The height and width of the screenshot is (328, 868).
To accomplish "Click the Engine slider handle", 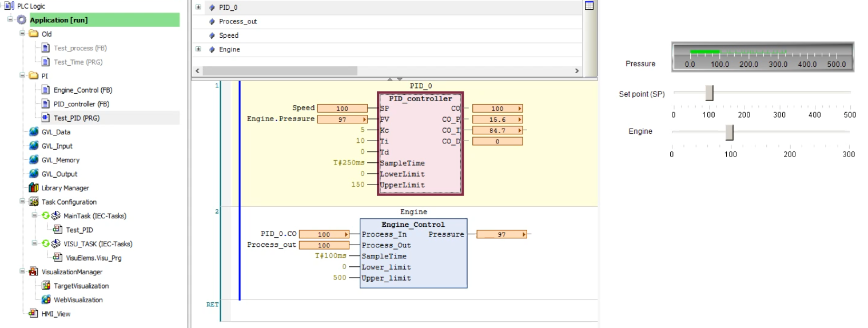I will (729, 132).
